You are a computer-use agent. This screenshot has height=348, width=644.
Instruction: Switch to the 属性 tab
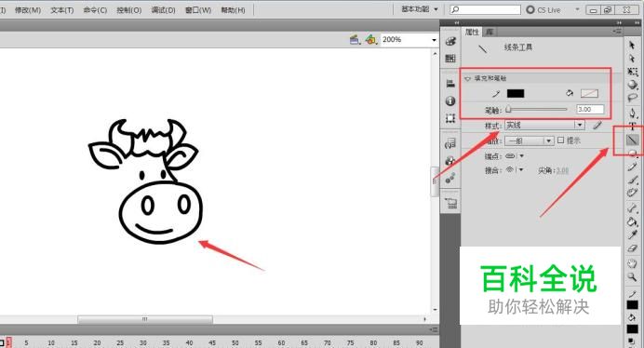pos(472,32)
